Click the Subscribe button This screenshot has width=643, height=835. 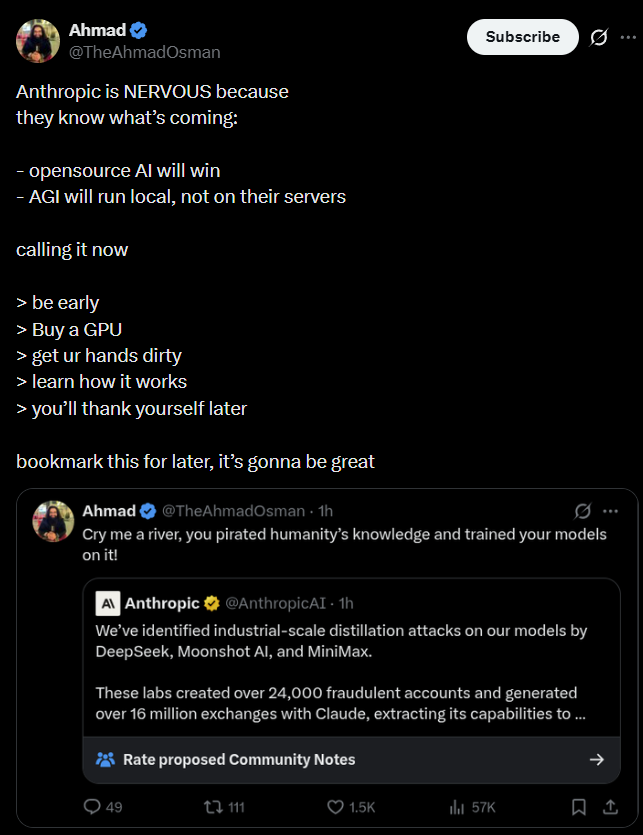point(522,37)
